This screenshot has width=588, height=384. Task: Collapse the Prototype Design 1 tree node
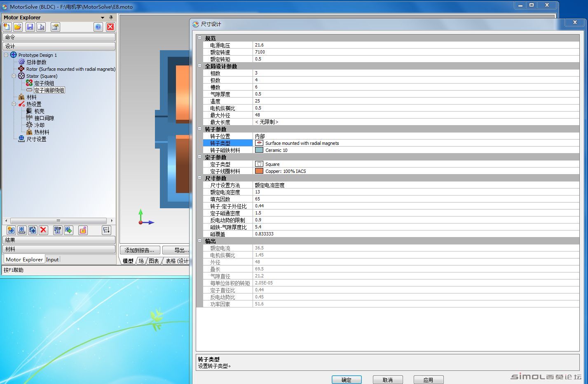coord(6,55)
